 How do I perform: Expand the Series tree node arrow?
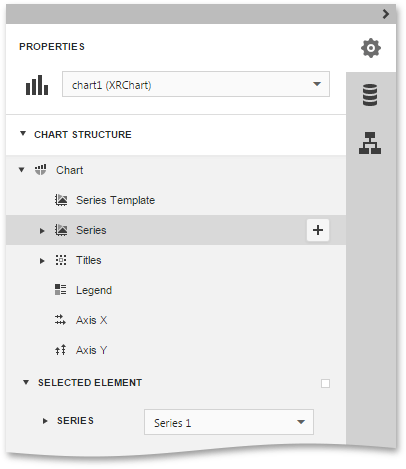[42, 231]
